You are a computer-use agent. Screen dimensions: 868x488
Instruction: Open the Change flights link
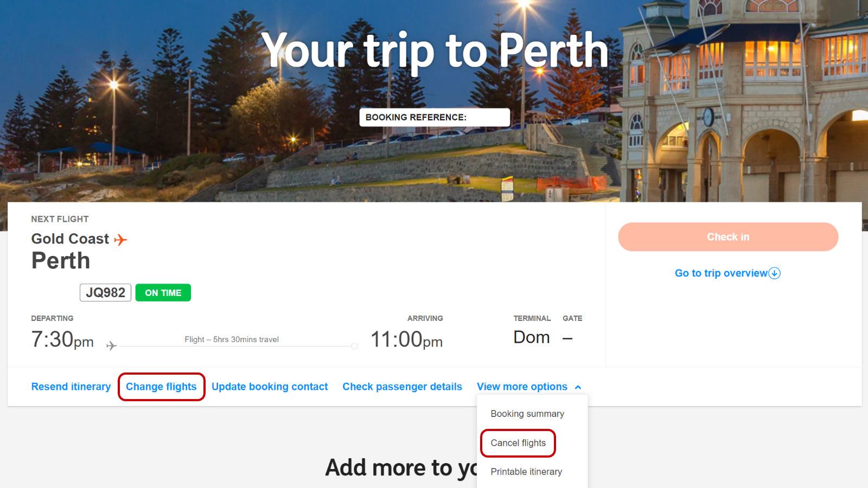tap(162, 387)
